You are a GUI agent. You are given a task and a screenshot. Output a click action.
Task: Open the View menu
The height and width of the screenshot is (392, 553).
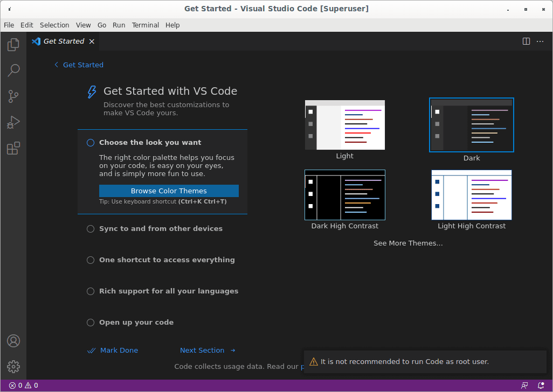(83, 25)
